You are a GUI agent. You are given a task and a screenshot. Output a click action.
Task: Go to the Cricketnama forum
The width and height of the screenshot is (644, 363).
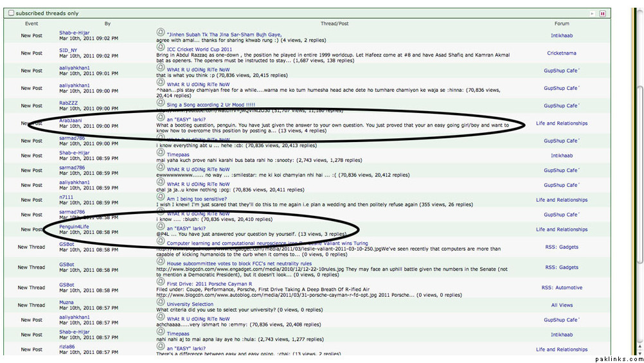tap(561, 53)
